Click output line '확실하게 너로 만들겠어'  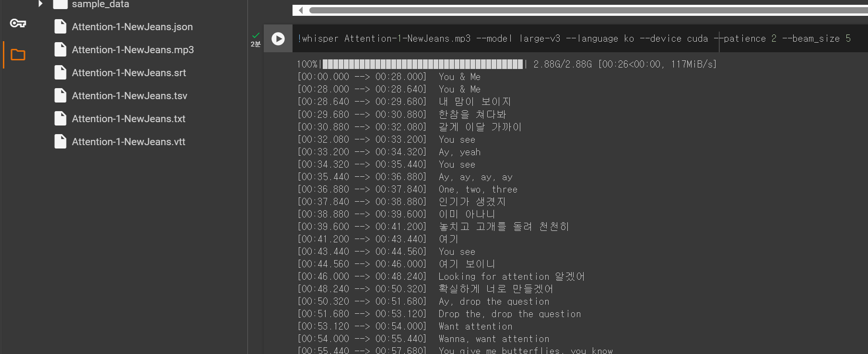(x=496, y=289)
